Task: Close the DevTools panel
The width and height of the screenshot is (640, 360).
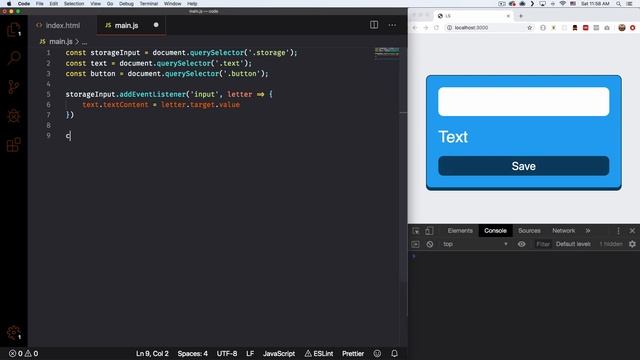Action: [632, 231]
